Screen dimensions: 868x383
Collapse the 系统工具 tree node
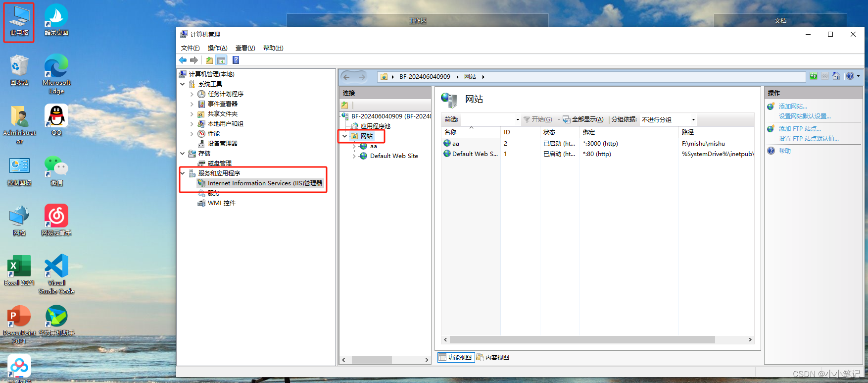(183, 84)
